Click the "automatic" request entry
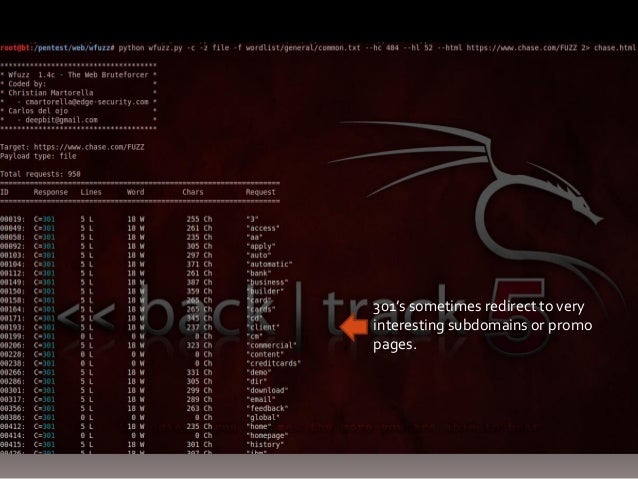 tap(269, 264)
